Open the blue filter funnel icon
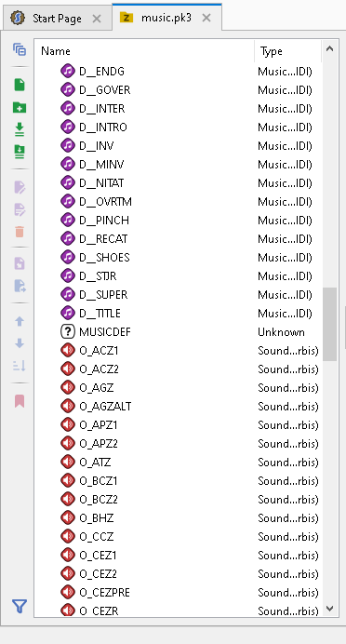 click(20, 606)
